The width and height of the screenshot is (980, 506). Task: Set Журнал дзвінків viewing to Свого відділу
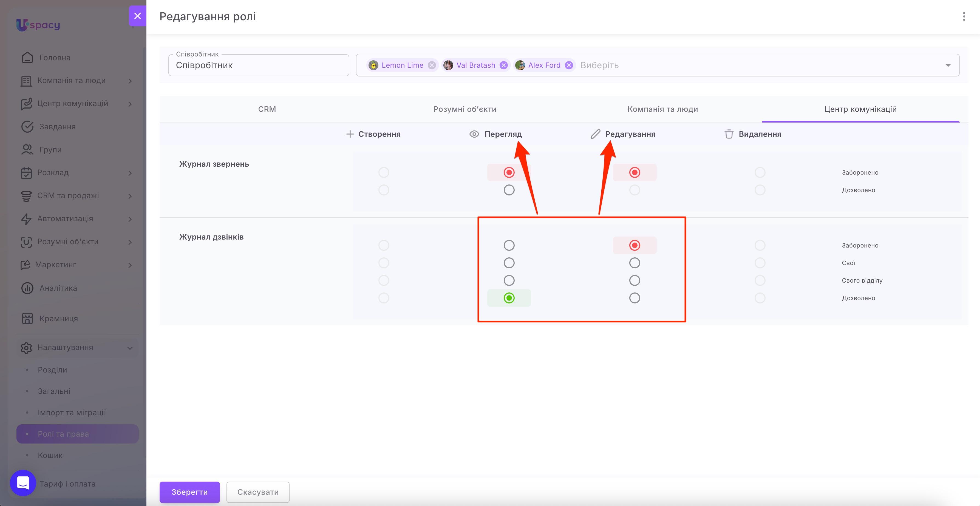pyautogui.click(x=509, y=281)
